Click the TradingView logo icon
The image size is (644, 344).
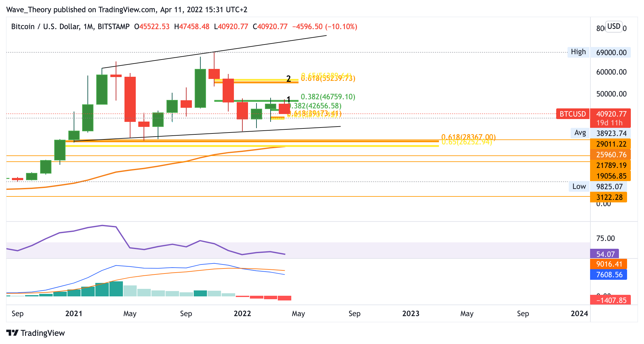click(x=13, y=333)
